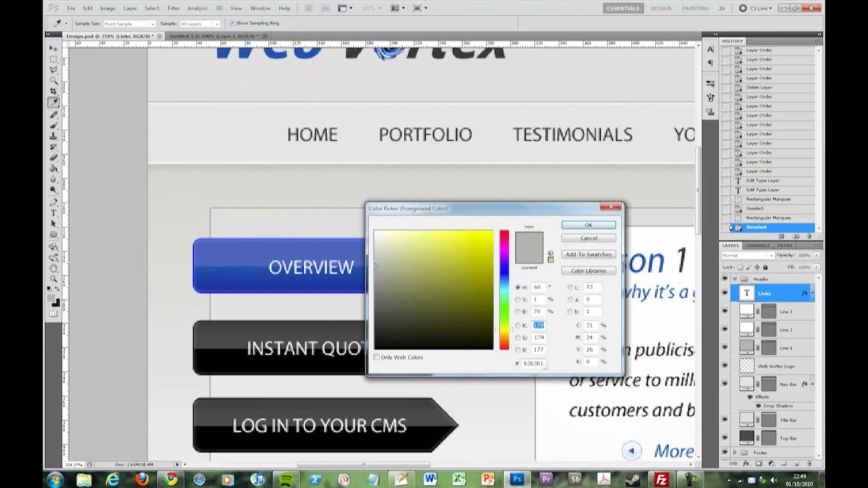Collapse the Header layer group
The width and height of the screenshot is (868, 488).
pos(734,279)
